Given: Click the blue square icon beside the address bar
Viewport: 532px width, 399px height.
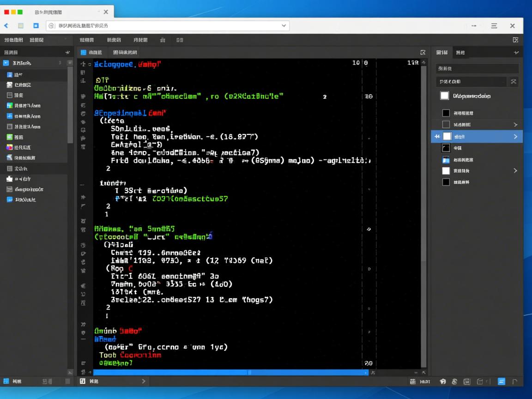Looking at the screenshot, I should point(36,26).
